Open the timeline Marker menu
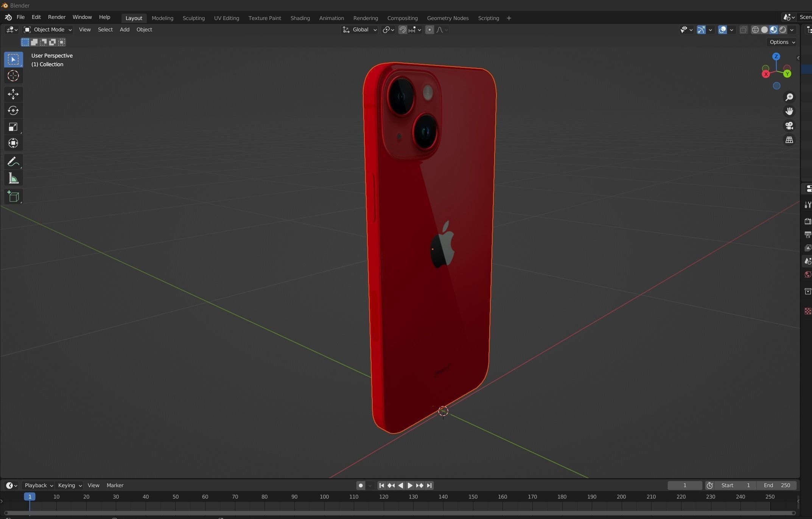812x519 pixels. click(115, 485)
